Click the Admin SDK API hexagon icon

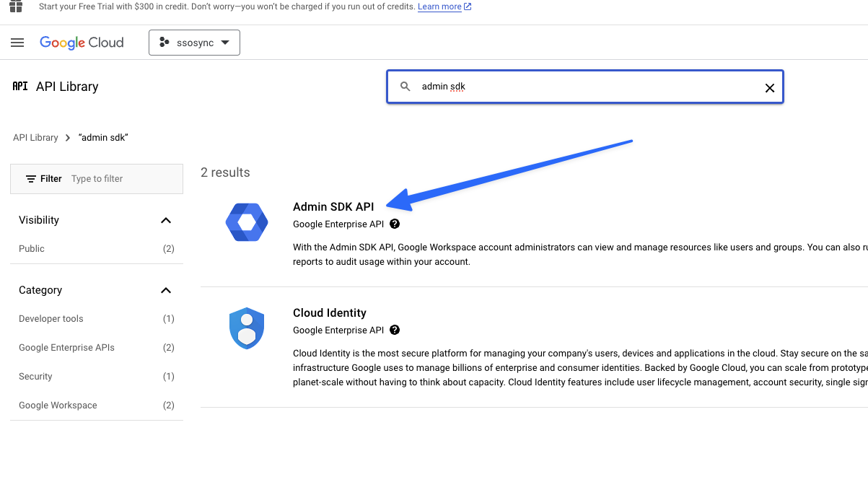point(247,222)
